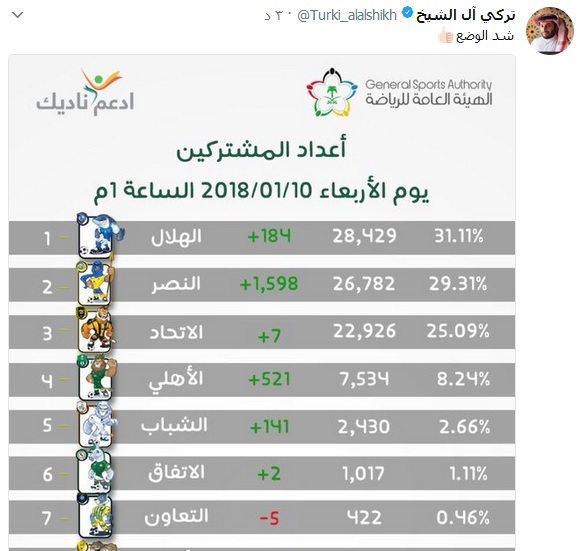Open the @Turki_alalshikh handle link
The width and height of the screenshot is (585, 551).
[347, 15]
